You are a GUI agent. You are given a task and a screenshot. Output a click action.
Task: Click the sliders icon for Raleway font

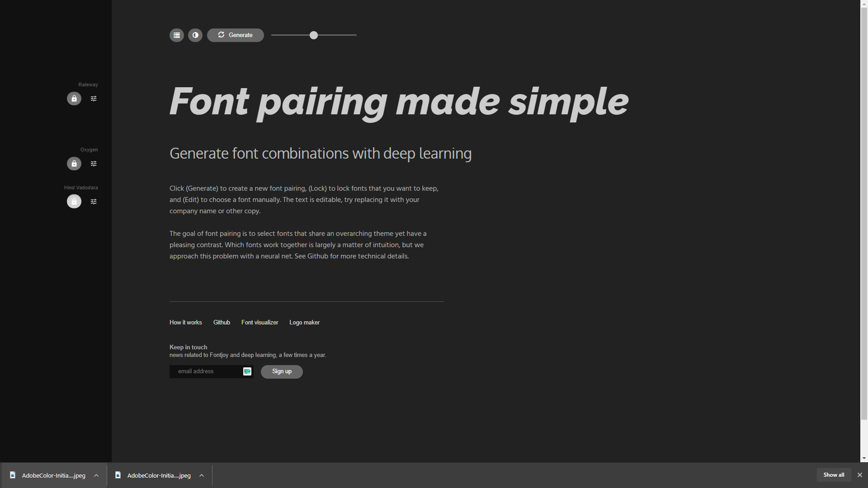[94, 99]
